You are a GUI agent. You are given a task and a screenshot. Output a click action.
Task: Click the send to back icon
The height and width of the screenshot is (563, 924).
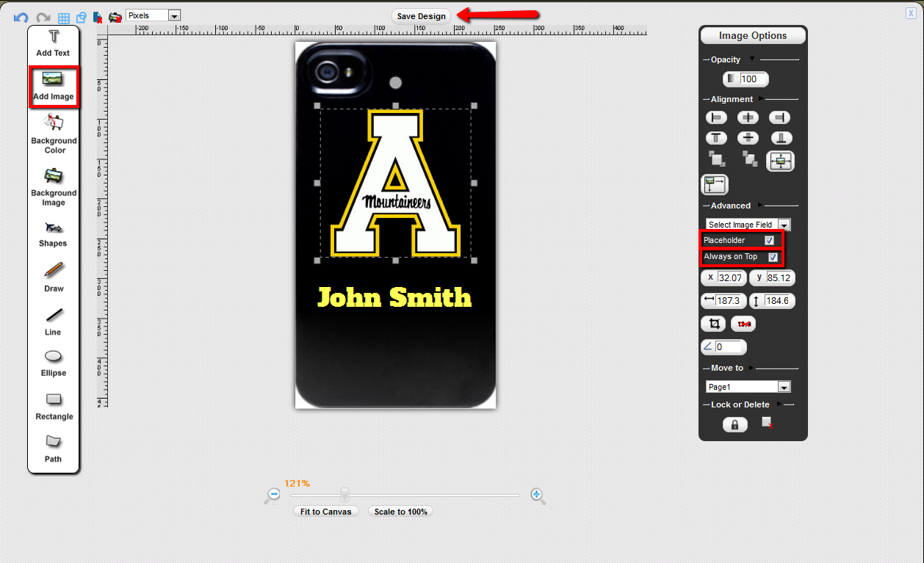[749, 159]
